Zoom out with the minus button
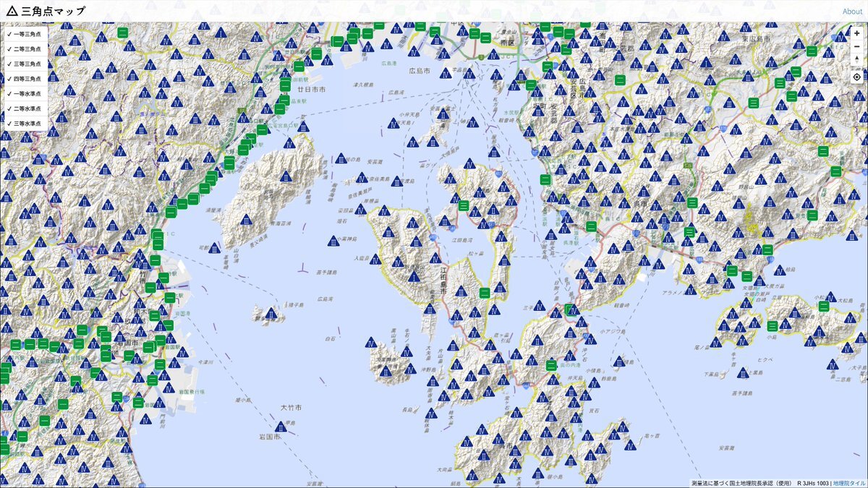The image size is (868, 488). pos(856,46)
